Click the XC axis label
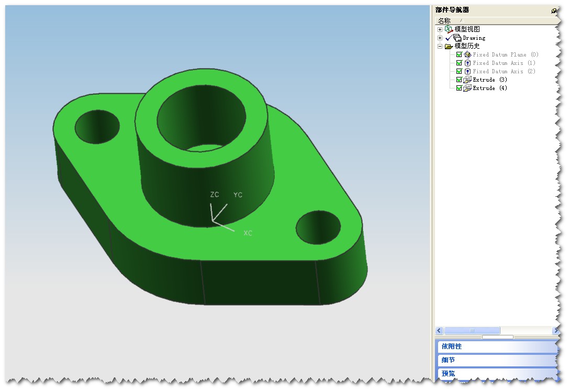570x392 pixels. [248, 233]
